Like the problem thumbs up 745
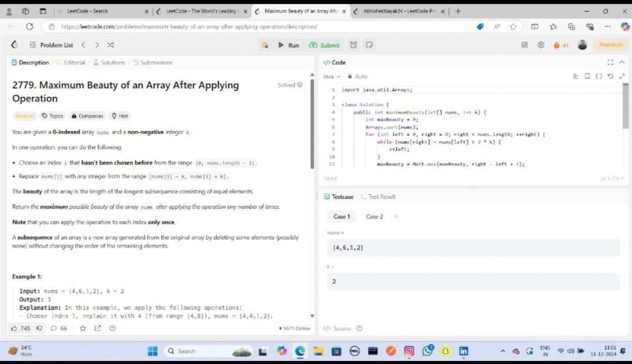 point(21,328)
